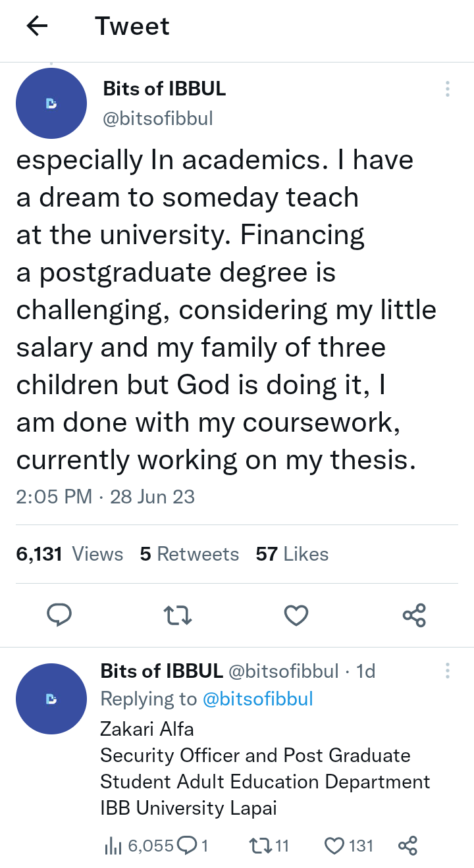The image size is (474, 868).
Task: Like the main tweet
Action: coord(296,615)
